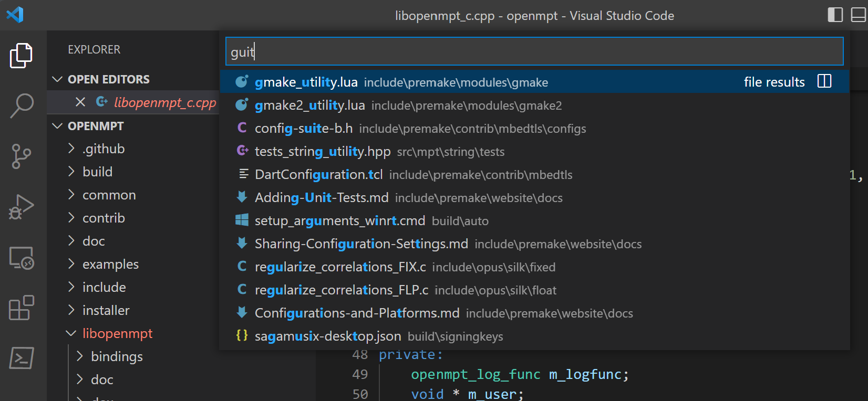Collapse the libopenmpt folder

click(x=117, y=333)
